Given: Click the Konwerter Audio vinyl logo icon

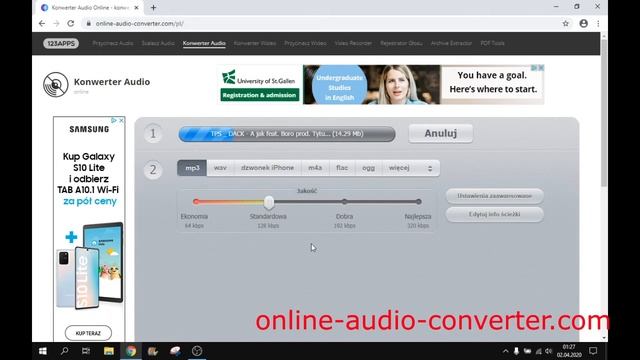Looking at the screenshot, I should click(56, 84).
